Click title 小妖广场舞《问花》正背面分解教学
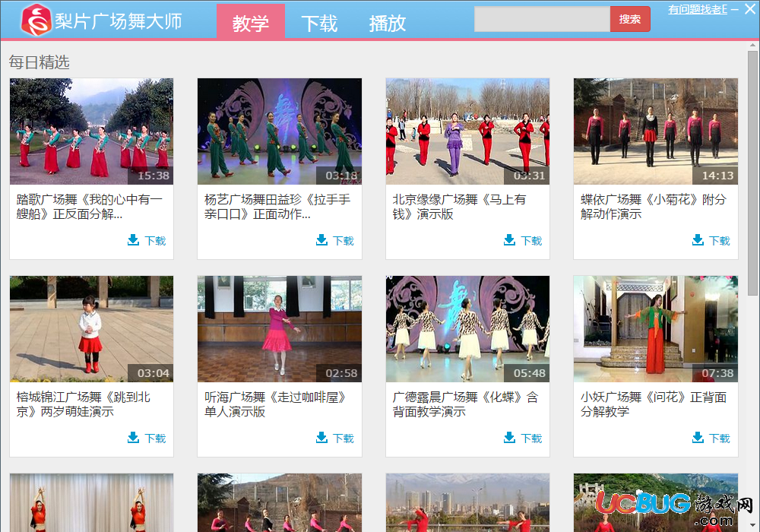Viewport: 760px width, 532px height. point(654,404)
